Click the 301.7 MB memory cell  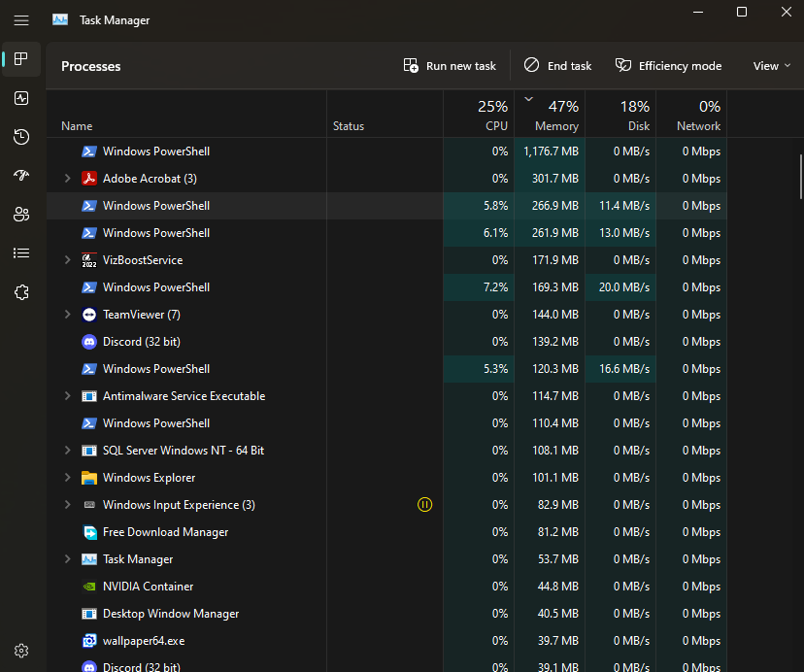(x=550, y=179)
